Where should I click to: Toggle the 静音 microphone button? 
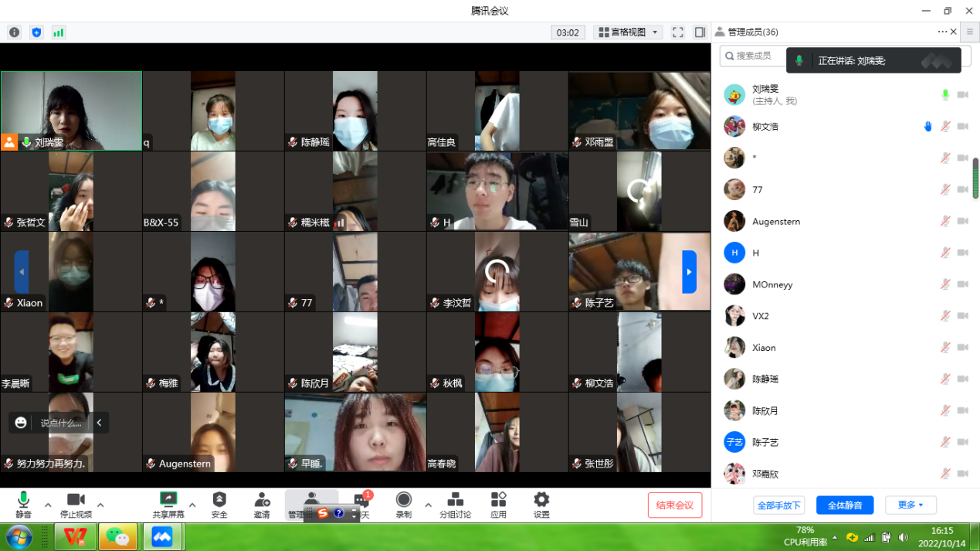click(x=24, y=505)
